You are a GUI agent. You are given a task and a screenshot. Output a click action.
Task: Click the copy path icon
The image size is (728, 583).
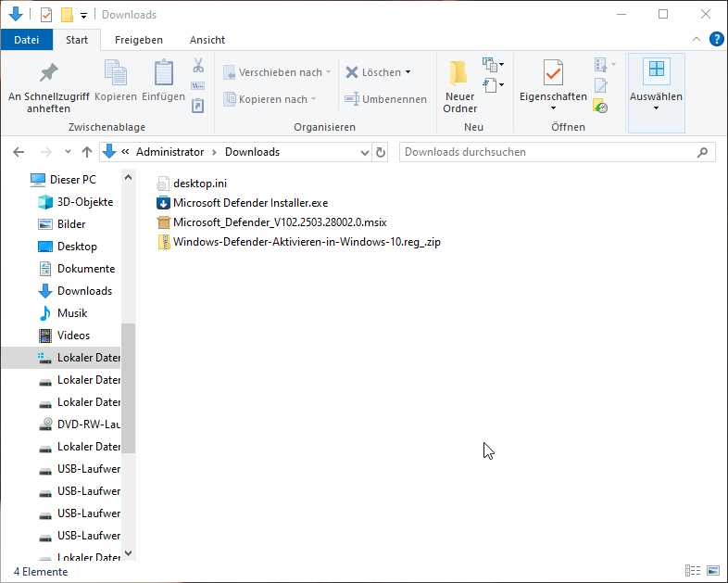(198, 86)
